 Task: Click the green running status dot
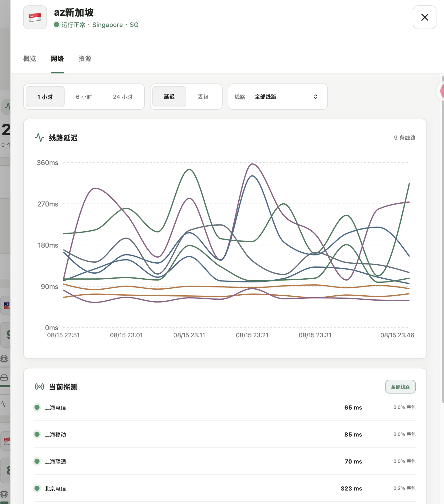pos(56,24)
